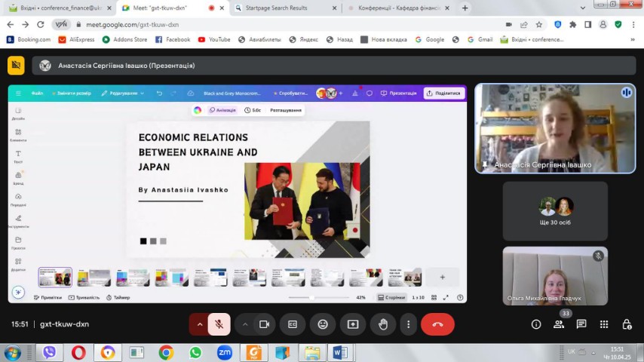Open the three-dot more options menu
Screen dimensions: 644x362
408,324
